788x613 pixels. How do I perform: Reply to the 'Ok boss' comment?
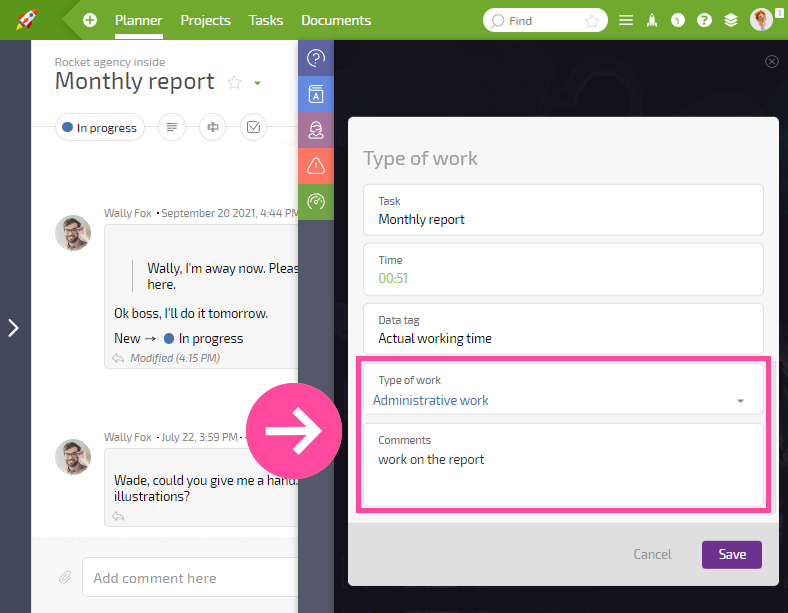pyautogui.click(x=118, y=358)
